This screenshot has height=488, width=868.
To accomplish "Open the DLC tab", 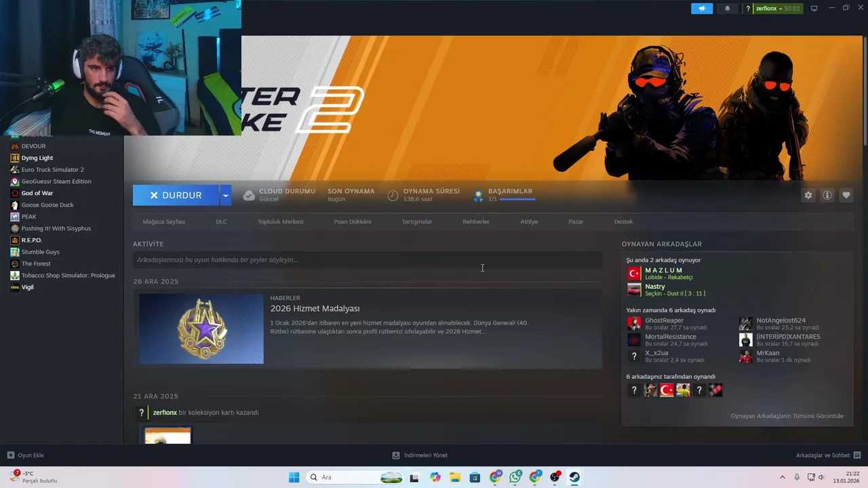I will pyautogui.click(x=221, y=222).
